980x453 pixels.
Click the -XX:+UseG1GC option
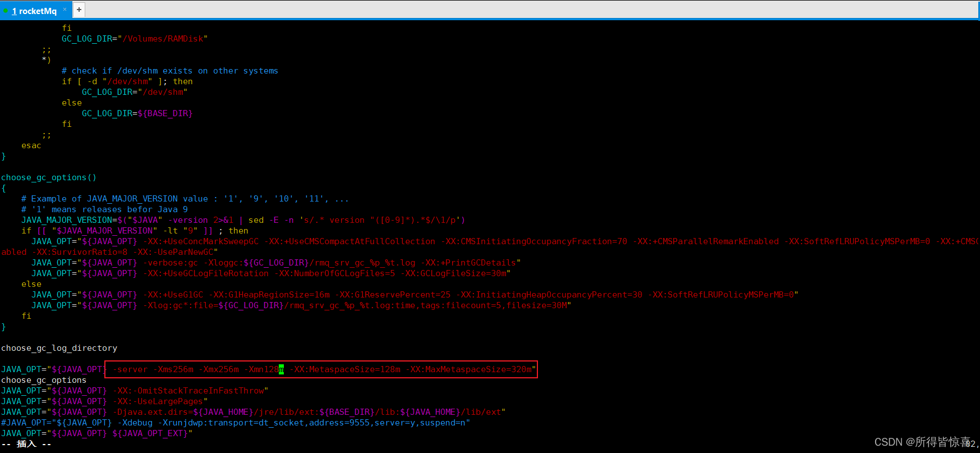(x=173, y=295)
